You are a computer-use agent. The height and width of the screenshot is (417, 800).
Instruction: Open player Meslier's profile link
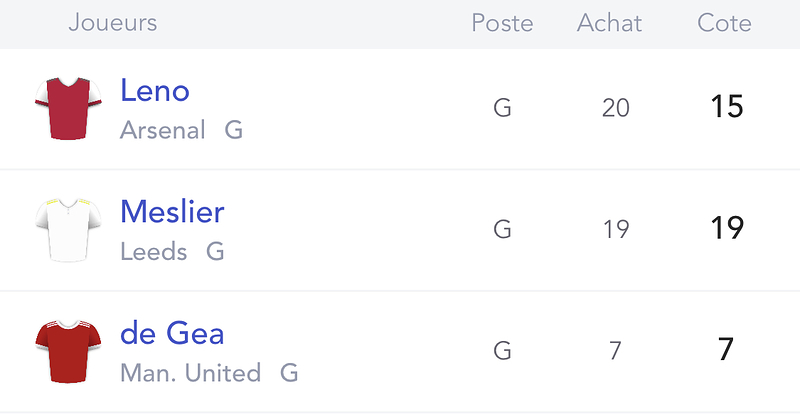[172, 211]
